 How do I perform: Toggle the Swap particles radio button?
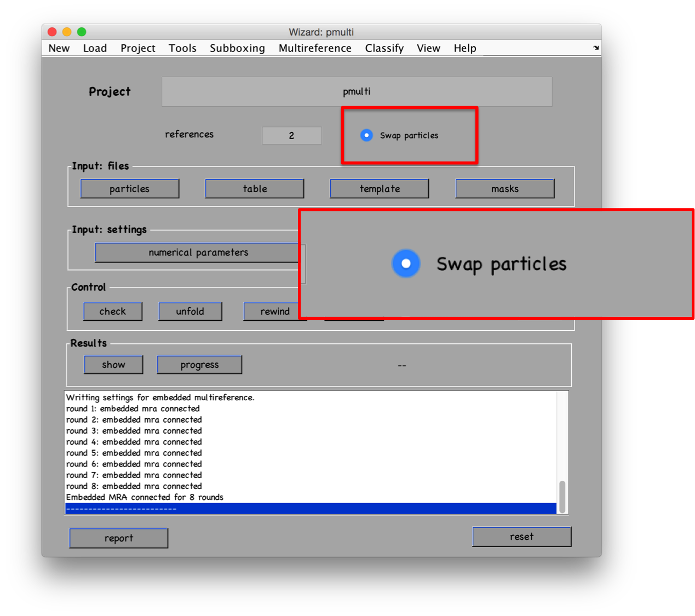[x=366, y=135]
